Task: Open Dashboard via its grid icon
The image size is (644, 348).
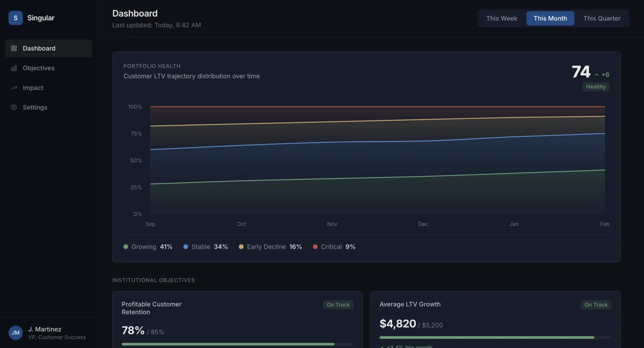Action: 14,48
